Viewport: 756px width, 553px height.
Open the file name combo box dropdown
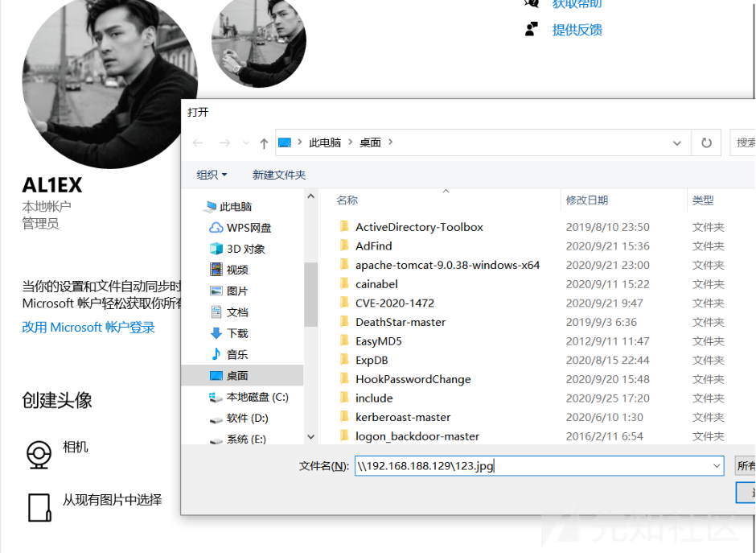tap(717, 465)
